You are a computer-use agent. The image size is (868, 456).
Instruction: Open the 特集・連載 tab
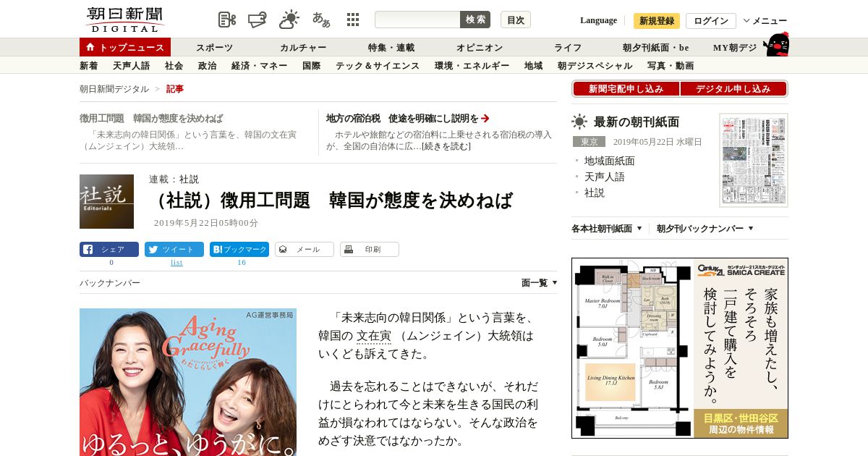click(x=391, y=47)
